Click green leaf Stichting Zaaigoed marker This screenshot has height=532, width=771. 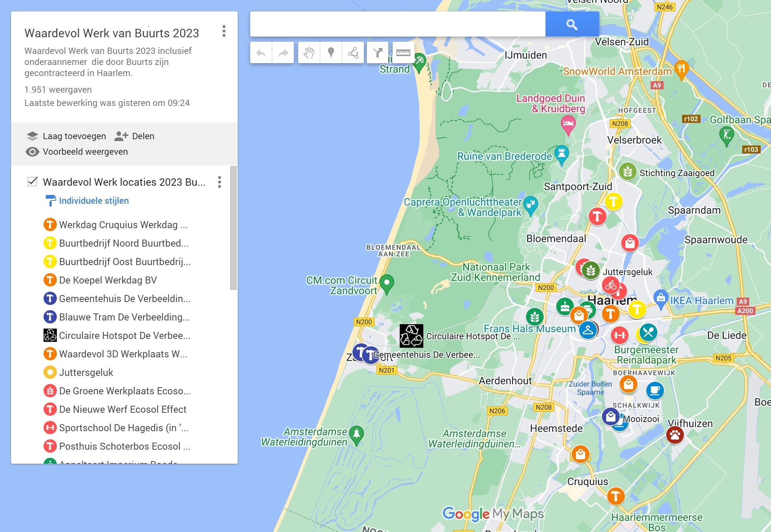[x=627, y=172]
